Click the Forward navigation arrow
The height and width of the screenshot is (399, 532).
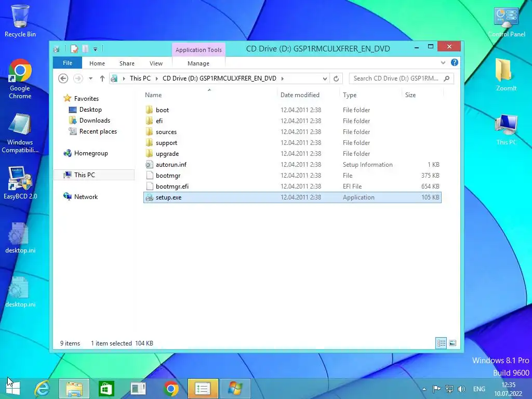point(78,78)
